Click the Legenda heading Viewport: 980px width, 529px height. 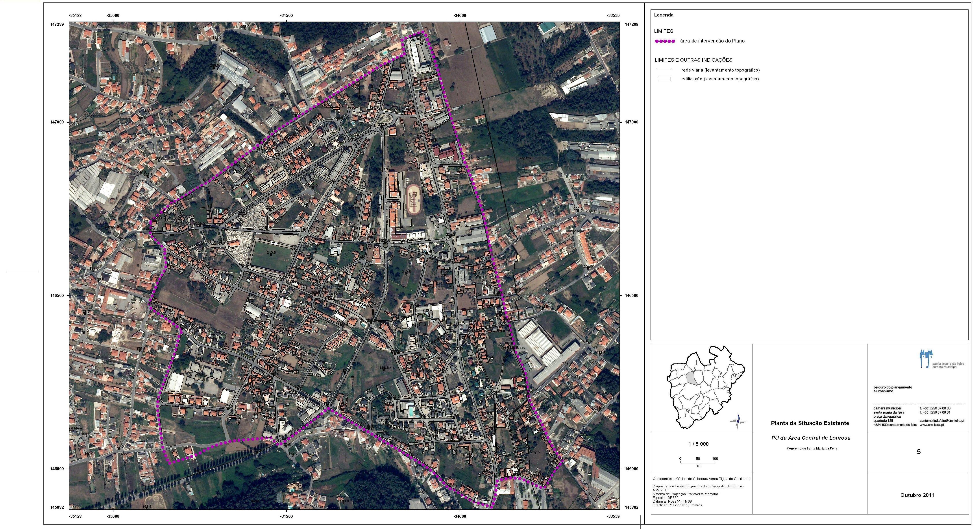coord(664,15)
